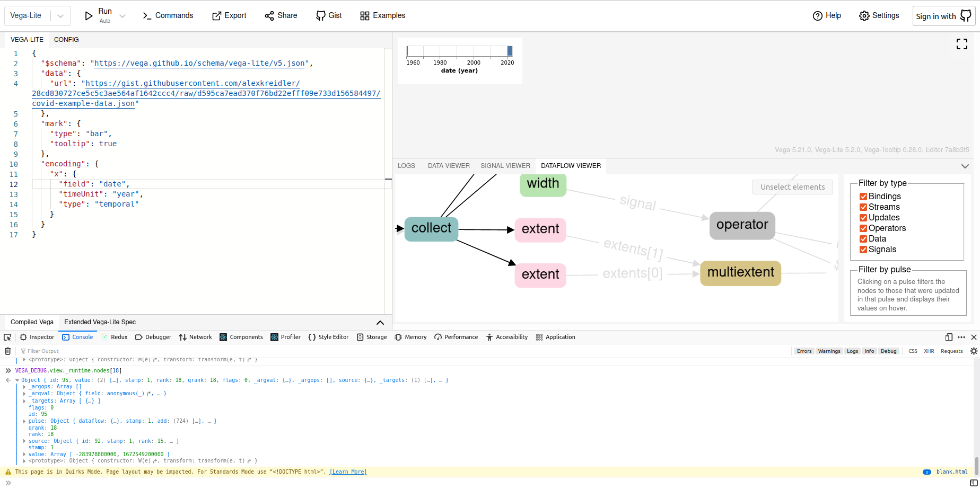980x498 pixels.
Task: Toggle Debug console filter
Action: coord(888,351)
